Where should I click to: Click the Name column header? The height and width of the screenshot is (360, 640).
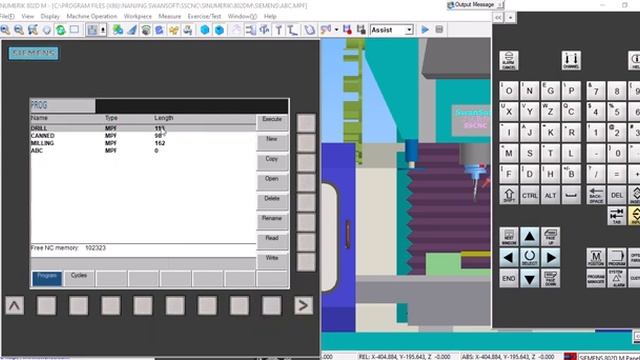tap(39, 118)
